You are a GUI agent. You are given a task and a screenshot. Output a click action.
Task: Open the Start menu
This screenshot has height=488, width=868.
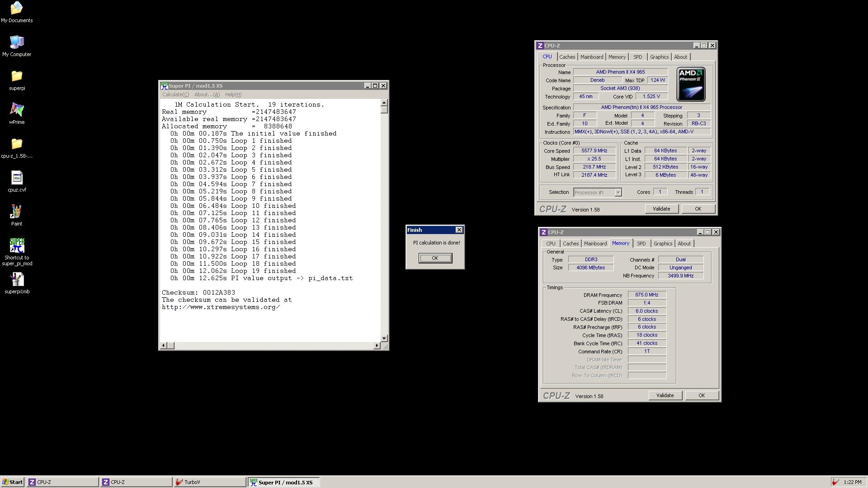pos(12,482)
